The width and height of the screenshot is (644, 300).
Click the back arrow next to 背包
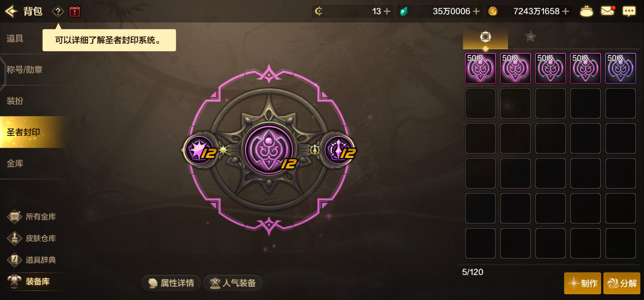click(11, 11)
